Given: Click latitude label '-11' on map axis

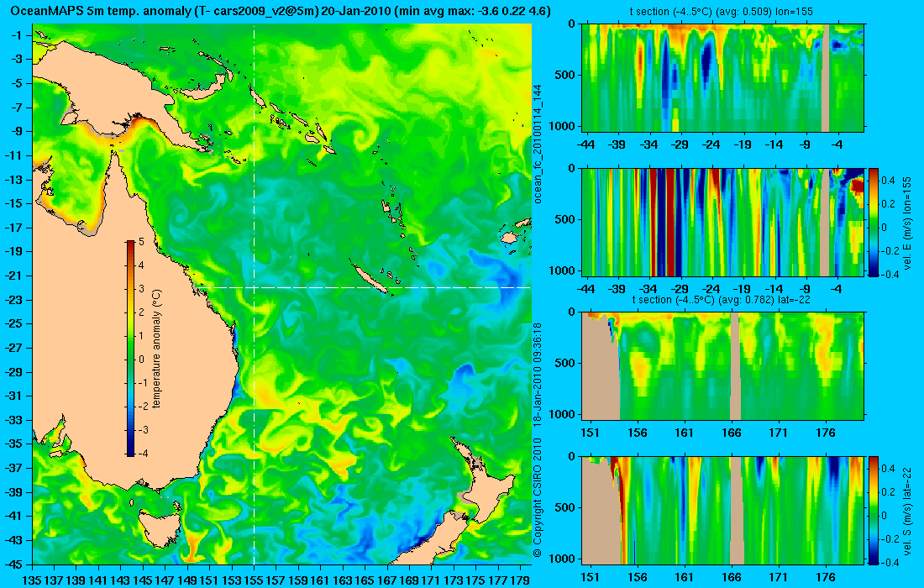Looking at the screenshot, I should [x=14, y=155].
